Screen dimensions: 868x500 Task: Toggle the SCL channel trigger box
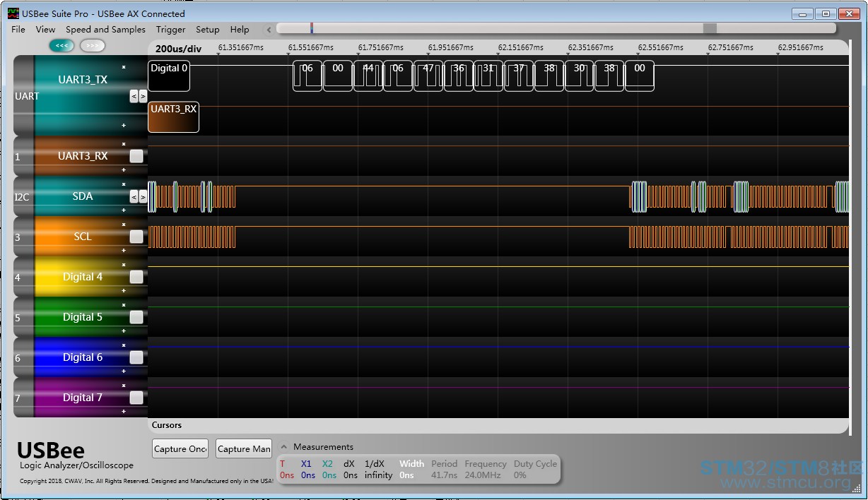pyautogui.click(x=136, y=237)
